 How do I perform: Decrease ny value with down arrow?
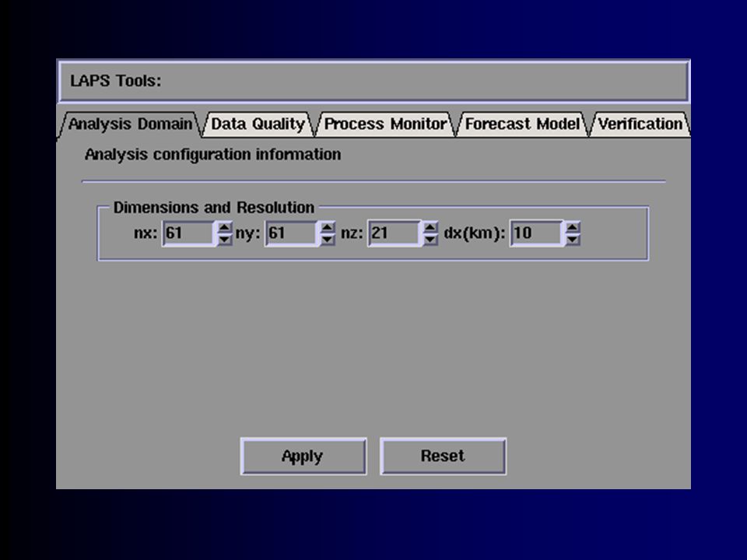(328, 239)
